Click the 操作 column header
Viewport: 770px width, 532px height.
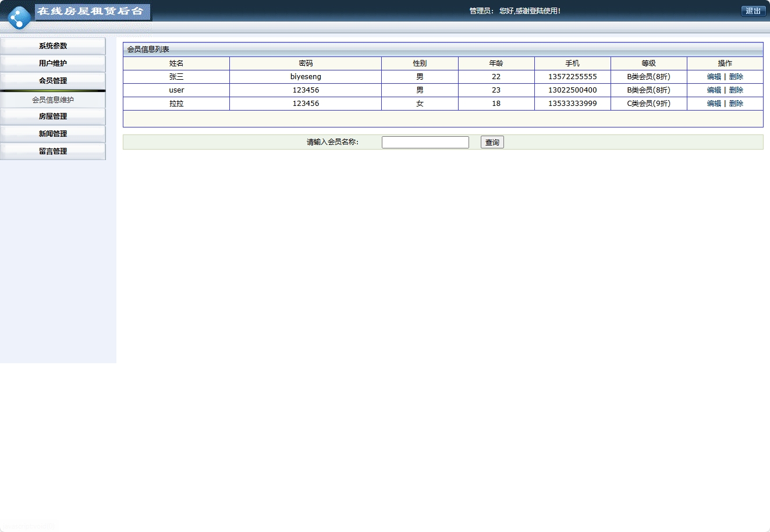point(725,63)
